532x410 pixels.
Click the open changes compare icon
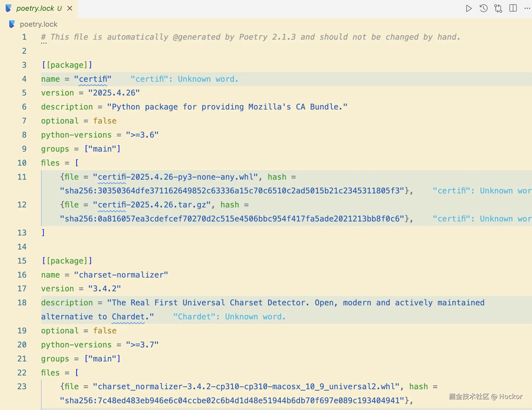498,8
